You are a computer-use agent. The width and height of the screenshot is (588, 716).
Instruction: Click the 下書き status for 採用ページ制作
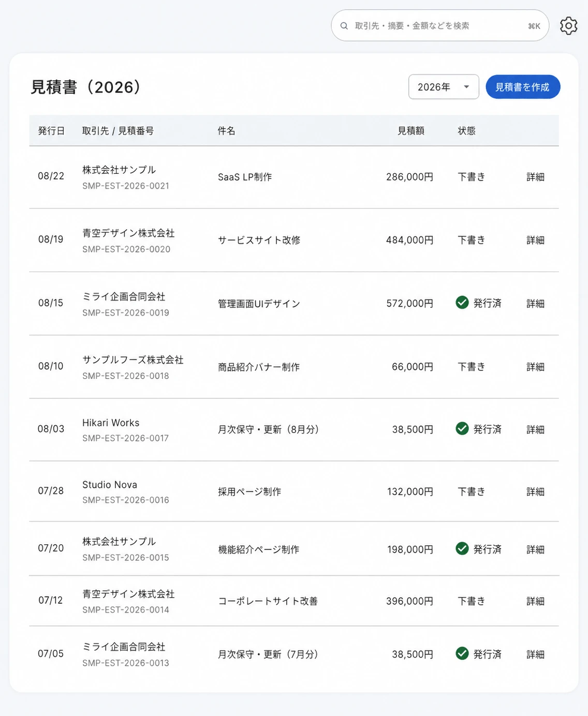472,491
